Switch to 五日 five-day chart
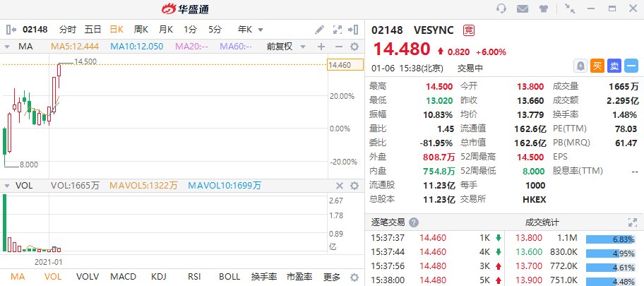The image size is (644, 286). click(93, 30)
